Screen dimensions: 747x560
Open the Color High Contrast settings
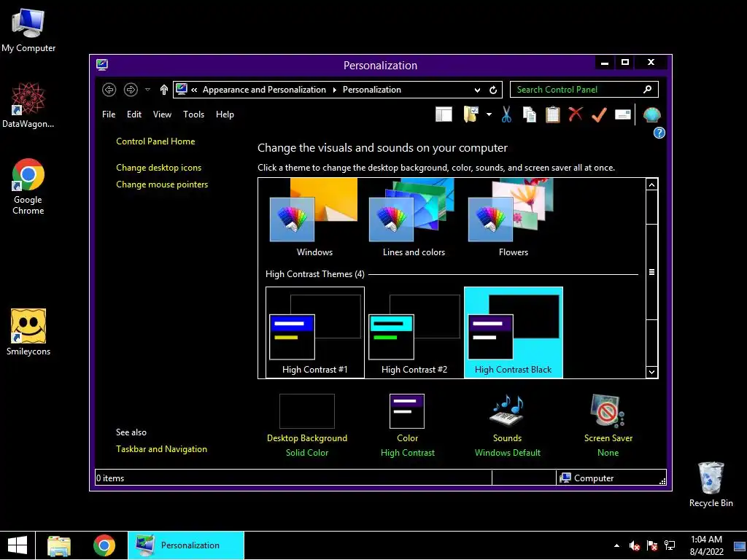[407, 424]
